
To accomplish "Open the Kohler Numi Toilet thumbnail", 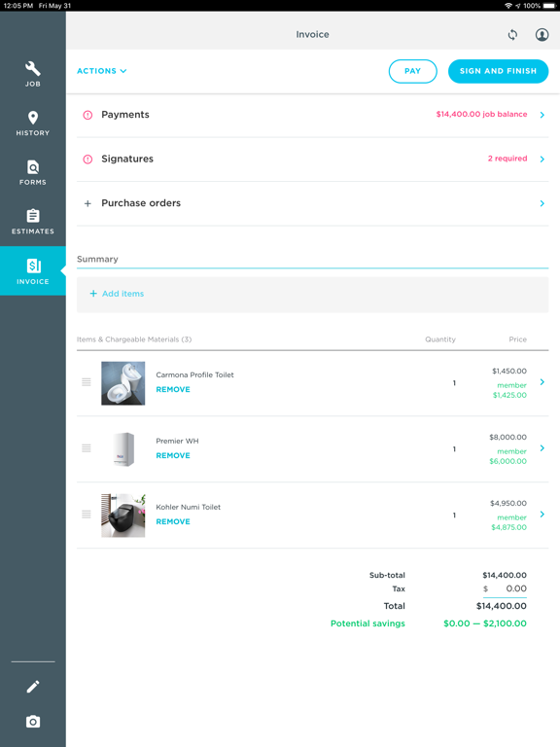I will coord(122,516).
